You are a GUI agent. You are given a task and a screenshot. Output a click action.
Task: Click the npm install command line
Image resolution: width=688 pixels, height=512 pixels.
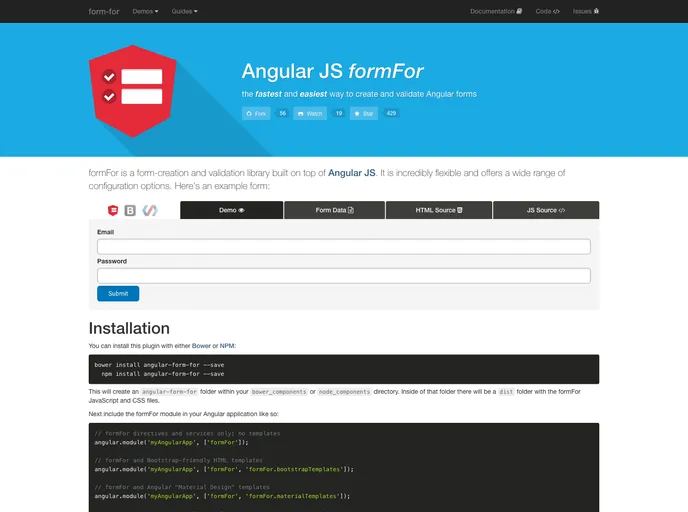point(163,374)
